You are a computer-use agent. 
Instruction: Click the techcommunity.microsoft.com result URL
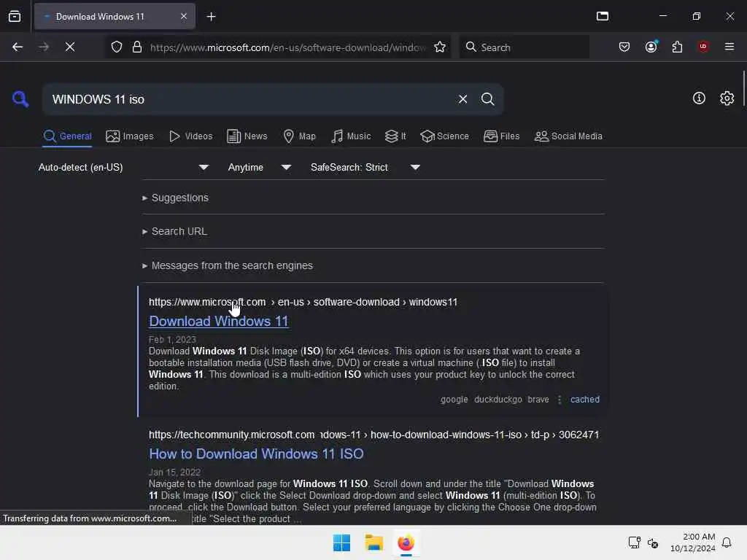pos(373,435)
